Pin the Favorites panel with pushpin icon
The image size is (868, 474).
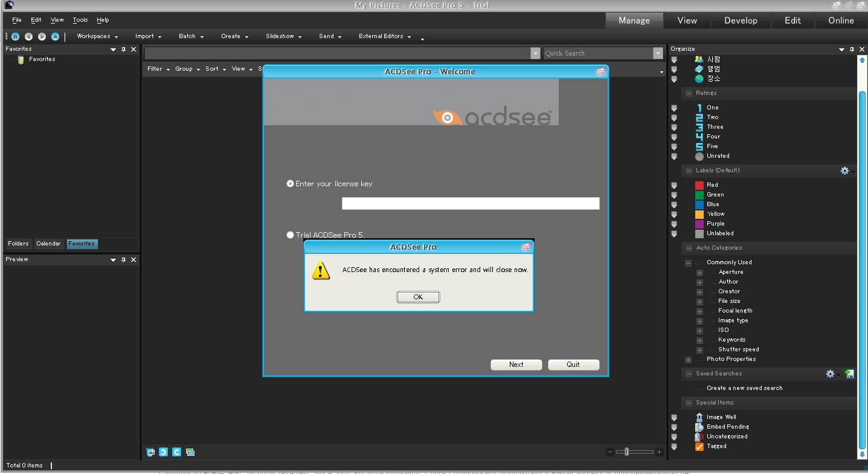(123, 50)
